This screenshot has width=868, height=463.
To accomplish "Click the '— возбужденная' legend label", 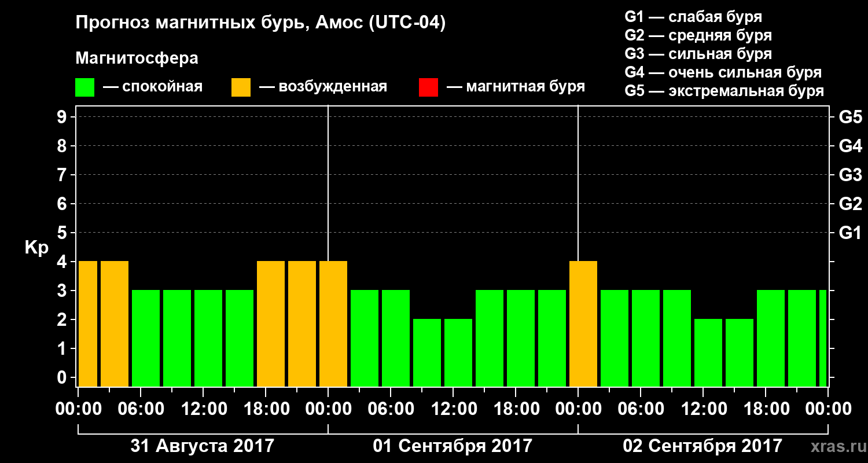I will click(323, 87).
